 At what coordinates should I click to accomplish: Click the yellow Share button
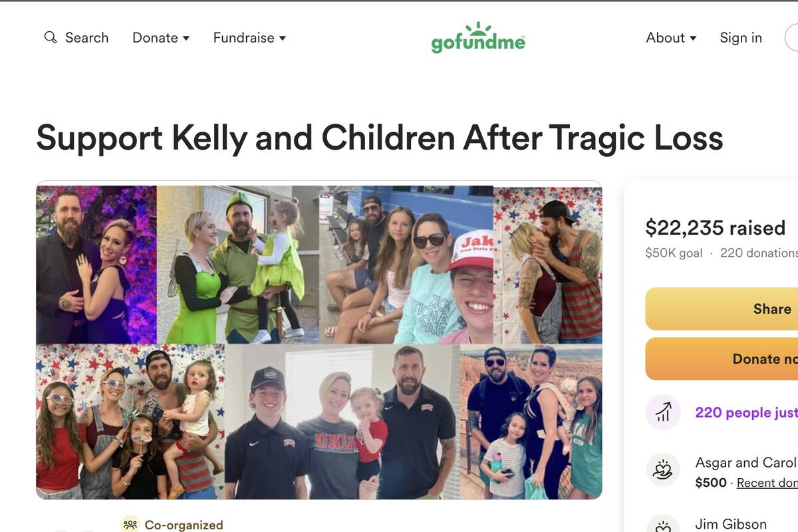click(x=722, y=309)
